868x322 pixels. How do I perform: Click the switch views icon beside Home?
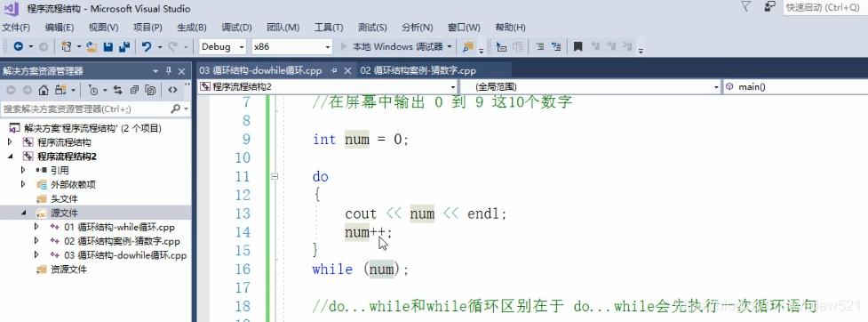click(x=60, y=90)
